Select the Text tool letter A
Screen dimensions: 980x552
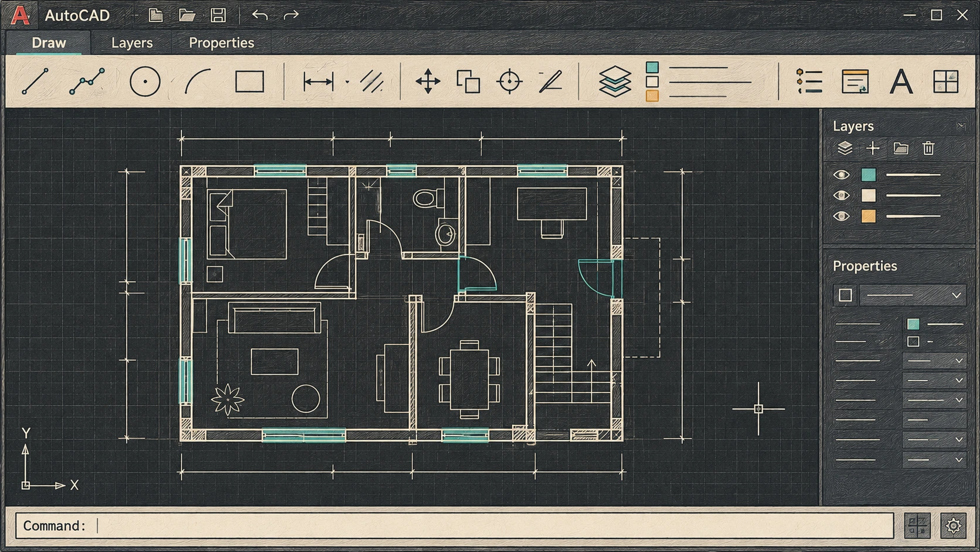pos(901,82)
